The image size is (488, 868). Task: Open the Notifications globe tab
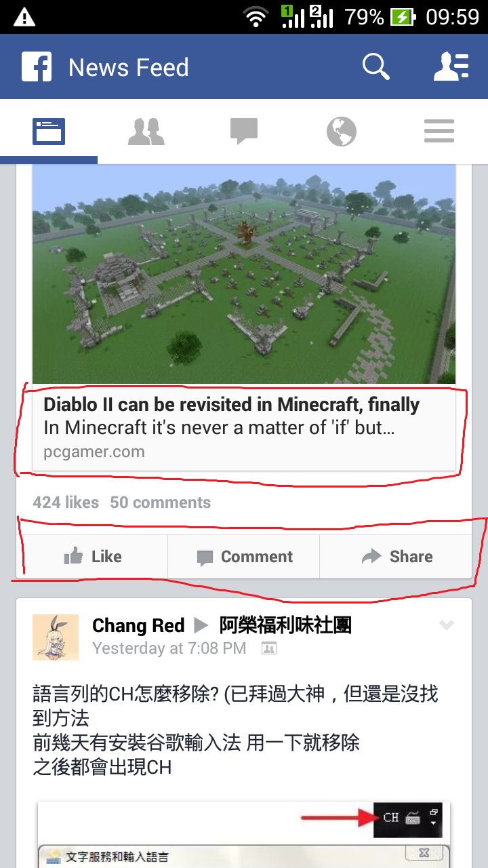click(x=342, y=132)
